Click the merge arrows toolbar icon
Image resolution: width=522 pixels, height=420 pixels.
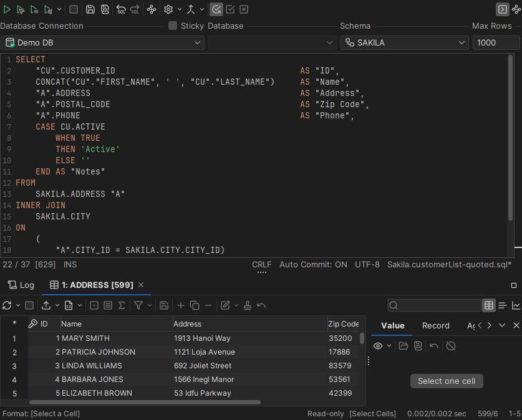coord(191,9)
